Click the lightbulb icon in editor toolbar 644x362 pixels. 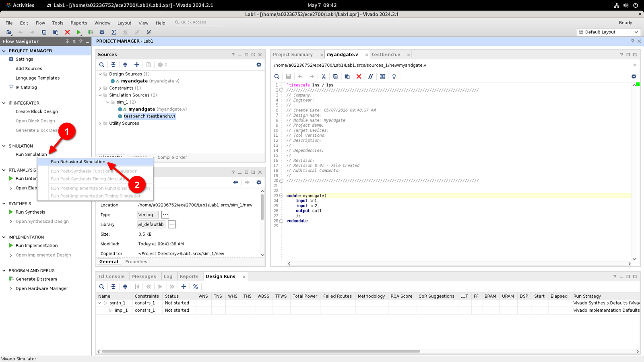pyautogui.click(x=394, y=76)
